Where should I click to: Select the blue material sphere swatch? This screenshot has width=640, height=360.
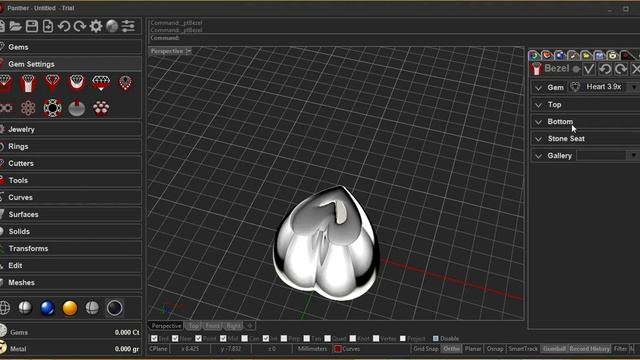coord(47,308)
